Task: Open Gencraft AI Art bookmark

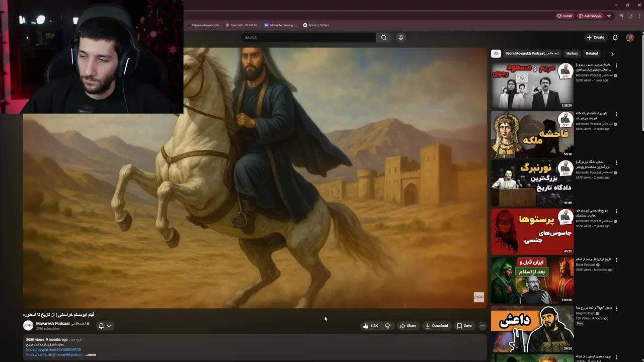Action: pos(243,25)
